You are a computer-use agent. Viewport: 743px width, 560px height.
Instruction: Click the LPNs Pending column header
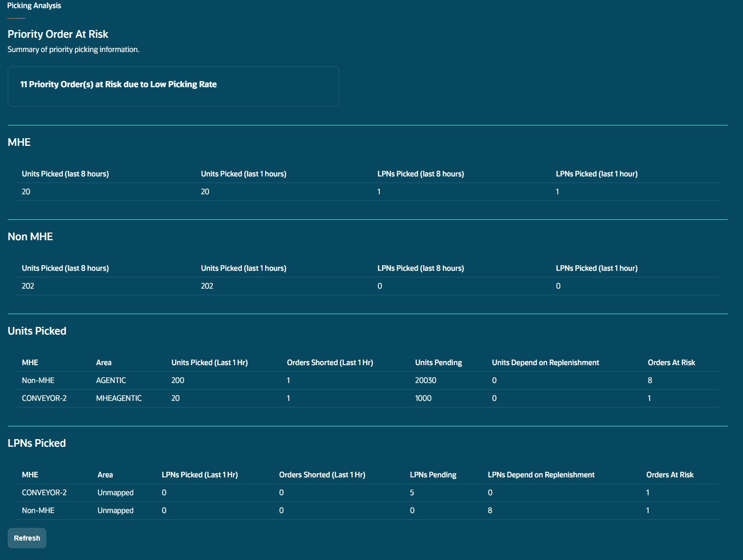coord(433,475)
